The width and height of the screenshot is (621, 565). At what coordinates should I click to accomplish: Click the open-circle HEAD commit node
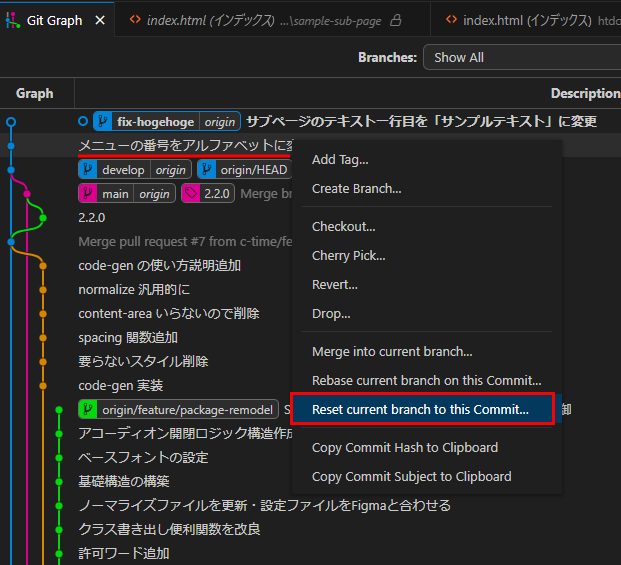[x=11, y=121]
